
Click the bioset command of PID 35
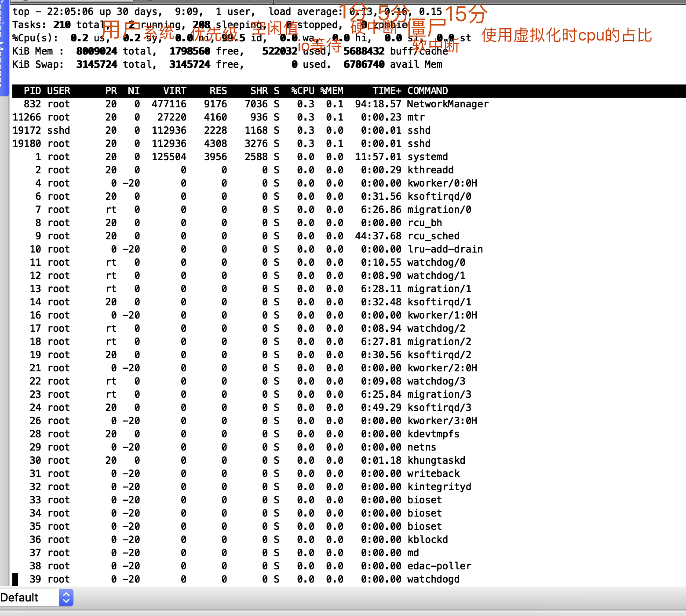(425, 526)
